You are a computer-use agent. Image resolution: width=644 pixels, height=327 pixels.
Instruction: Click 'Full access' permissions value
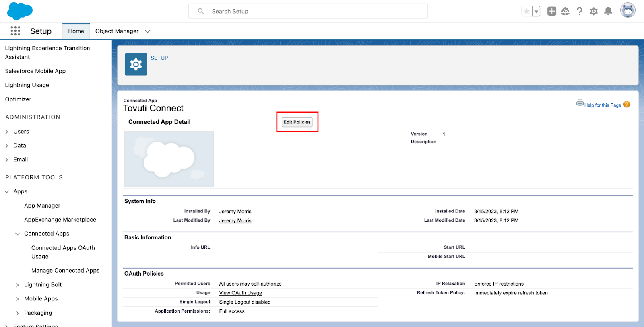(232, 312)
